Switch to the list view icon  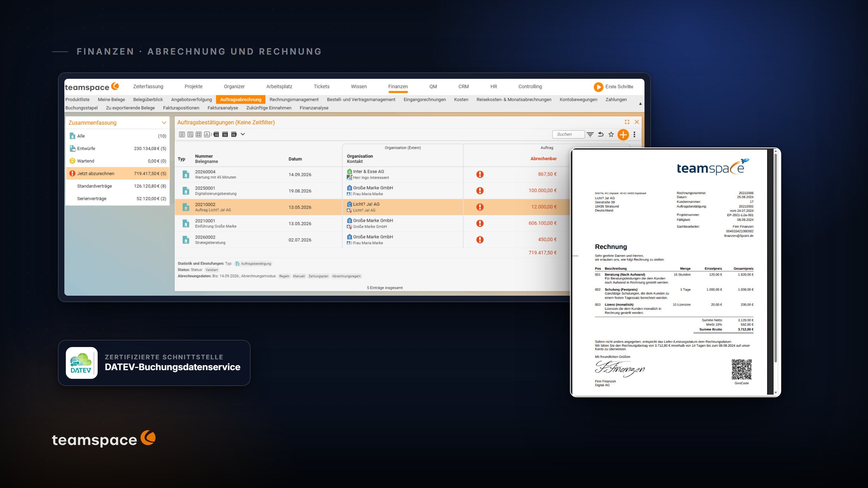182,134
